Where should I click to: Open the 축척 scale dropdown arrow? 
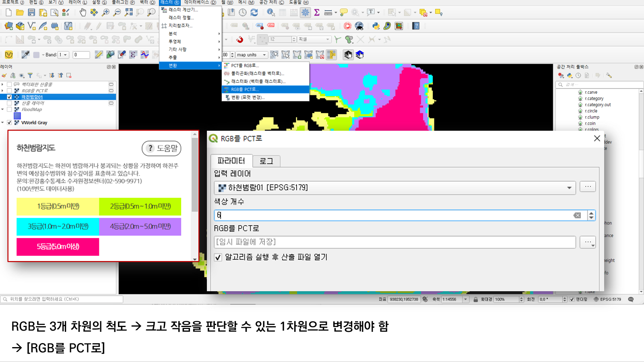tap(466, 299)
